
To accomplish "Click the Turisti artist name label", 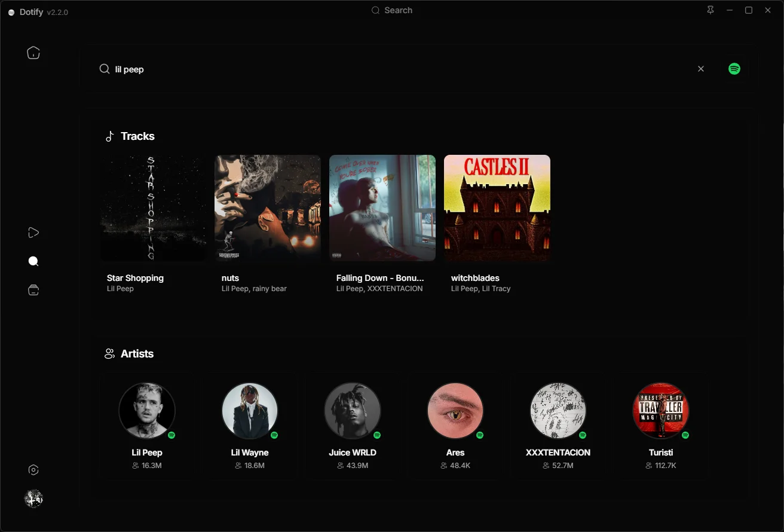I will click(661, 452).
